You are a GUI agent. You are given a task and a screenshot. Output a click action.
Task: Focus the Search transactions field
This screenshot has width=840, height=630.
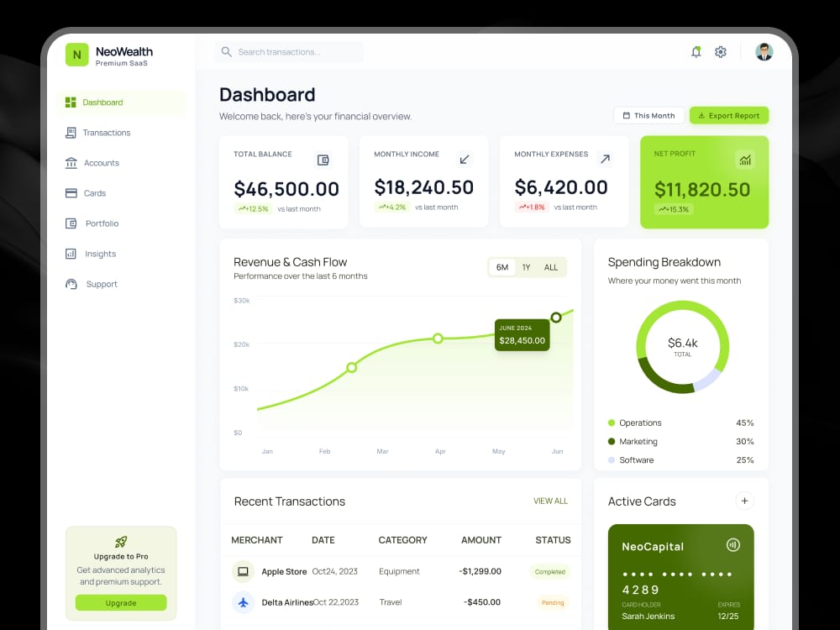(x=289, y=52)
